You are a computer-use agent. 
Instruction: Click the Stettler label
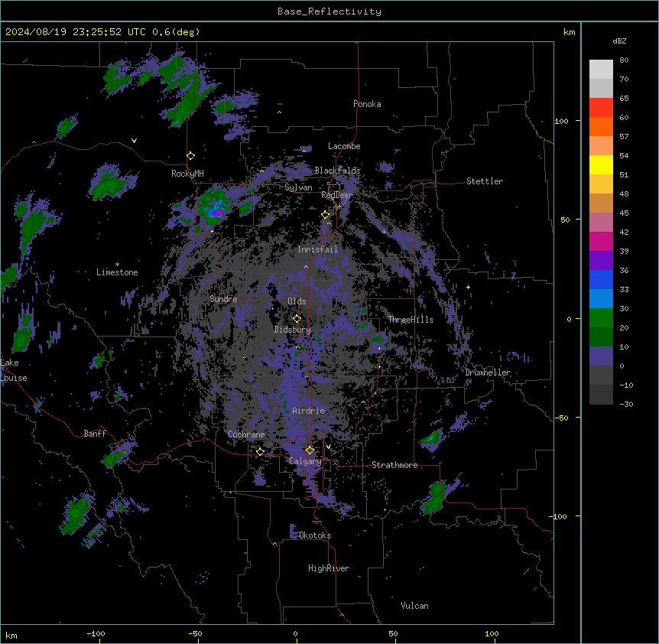485,181
